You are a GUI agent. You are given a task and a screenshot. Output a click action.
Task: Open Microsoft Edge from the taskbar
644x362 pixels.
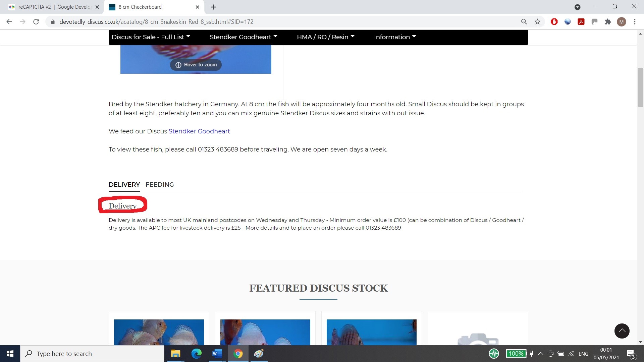pos(196,354)
